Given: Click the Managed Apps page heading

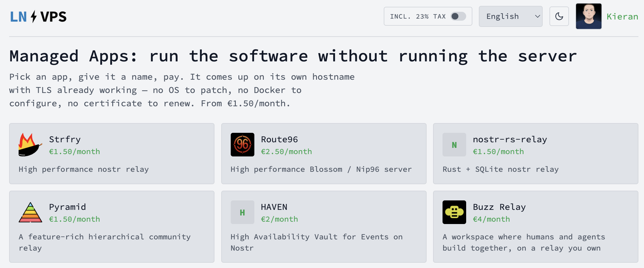Looking at the screenshot, I should tap(293, 56).
